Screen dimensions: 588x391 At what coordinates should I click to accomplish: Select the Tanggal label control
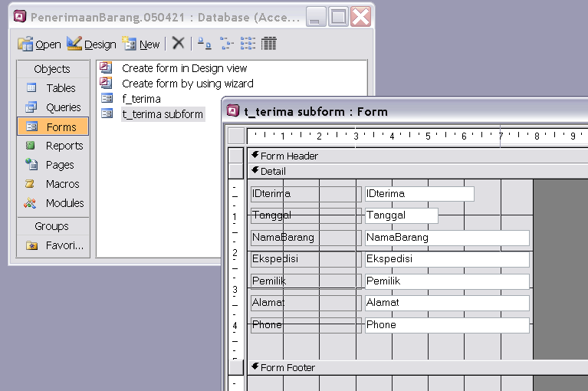306,215
